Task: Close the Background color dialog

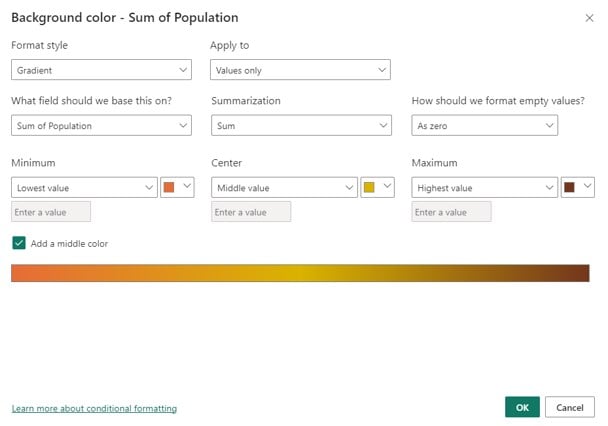Action: click(x=589, y=18)
